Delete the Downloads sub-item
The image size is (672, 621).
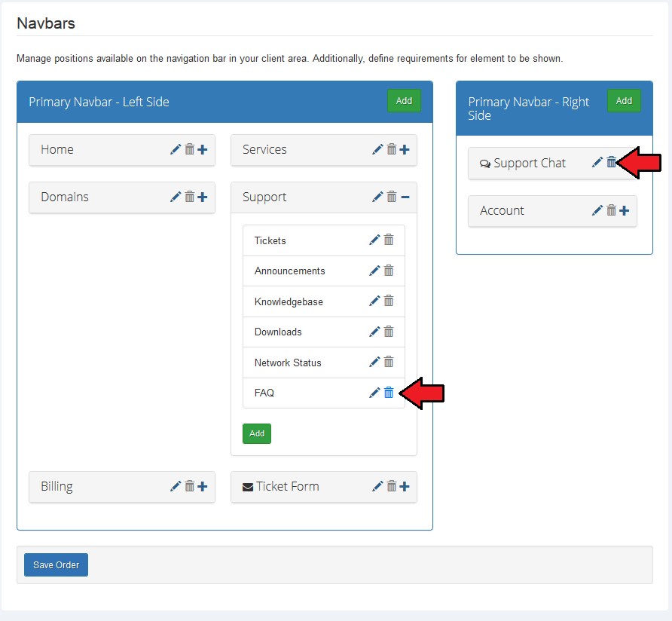tap(389, 332)
